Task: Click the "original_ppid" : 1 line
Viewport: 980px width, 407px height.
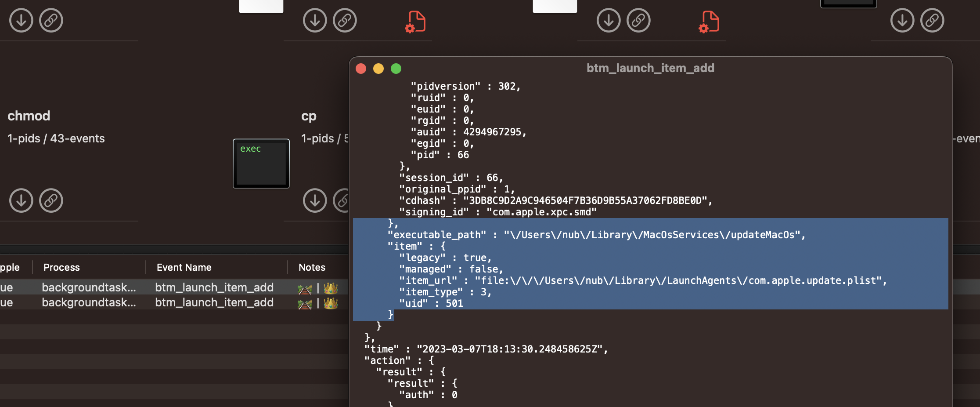Action: [457, 189]
